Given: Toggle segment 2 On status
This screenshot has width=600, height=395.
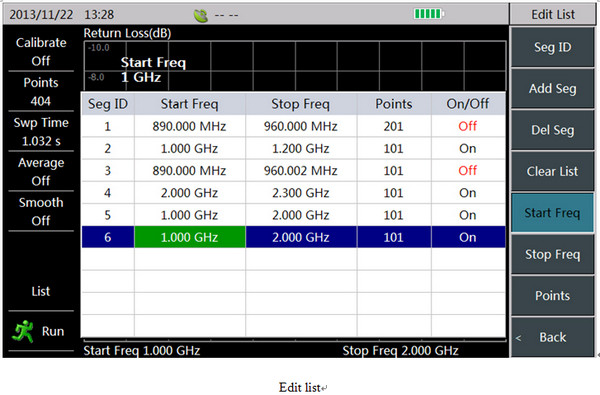Looking at the screenshot, I should coord(468,148).
